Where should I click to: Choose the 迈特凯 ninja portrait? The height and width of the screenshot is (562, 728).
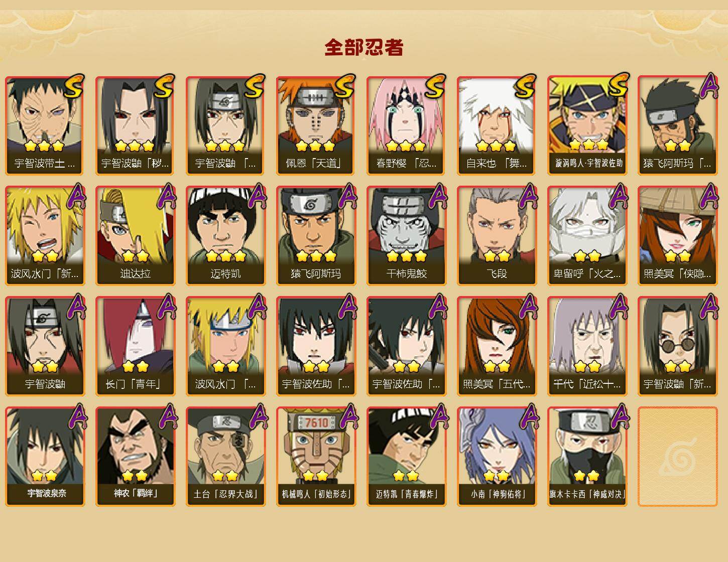pos(225,236)
